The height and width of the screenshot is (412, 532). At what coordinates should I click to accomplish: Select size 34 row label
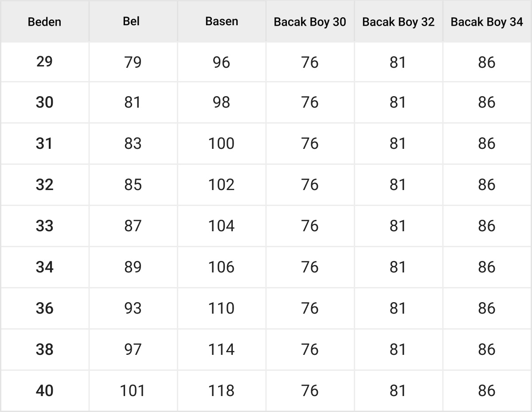(x=44, y=267)
